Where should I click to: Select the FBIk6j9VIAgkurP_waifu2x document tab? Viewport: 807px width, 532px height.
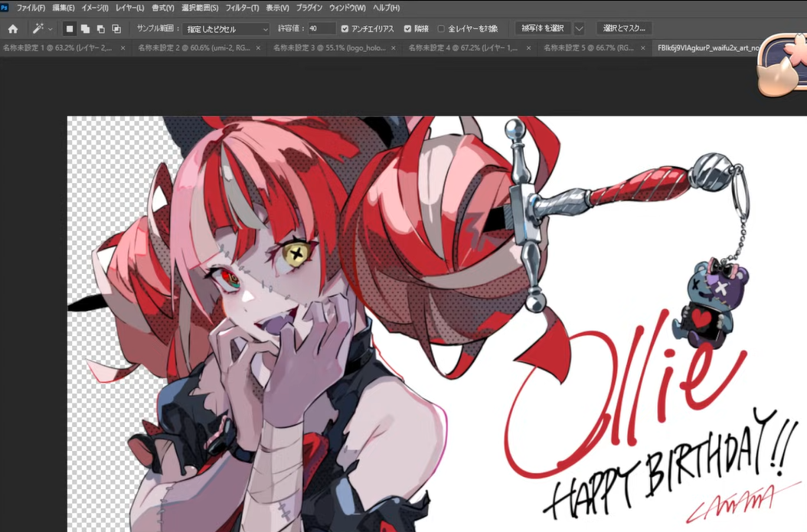[707, 48]
